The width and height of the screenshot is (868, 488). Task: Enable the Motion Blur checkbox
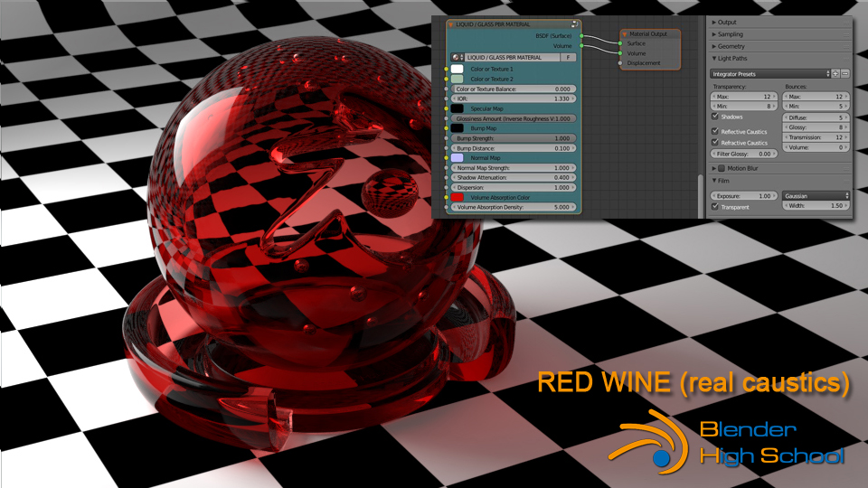[x=722, y=168]
